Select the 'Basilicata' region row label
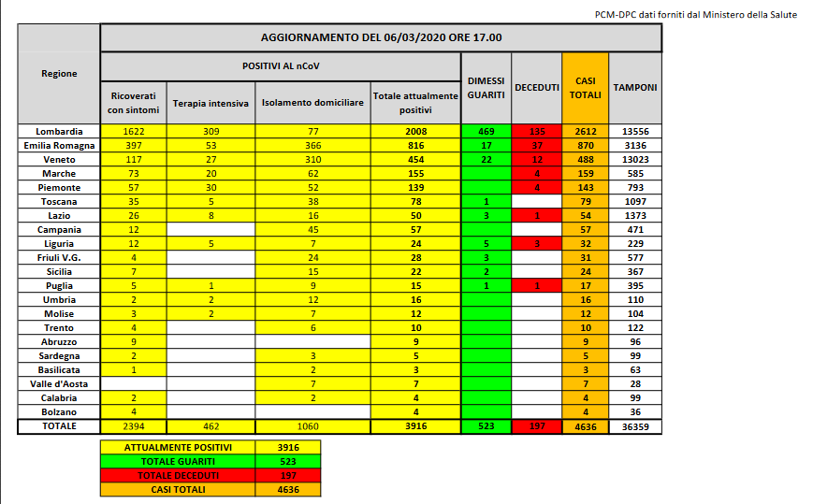The width and height of the screenshot is (813, 504). click(x=59, y=369)
